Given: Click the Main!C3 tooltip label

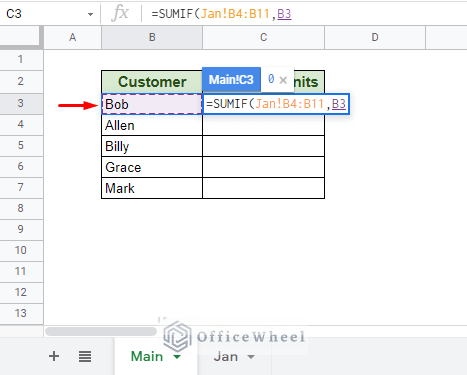Looking at the screenshot, I should click(231, 80).
